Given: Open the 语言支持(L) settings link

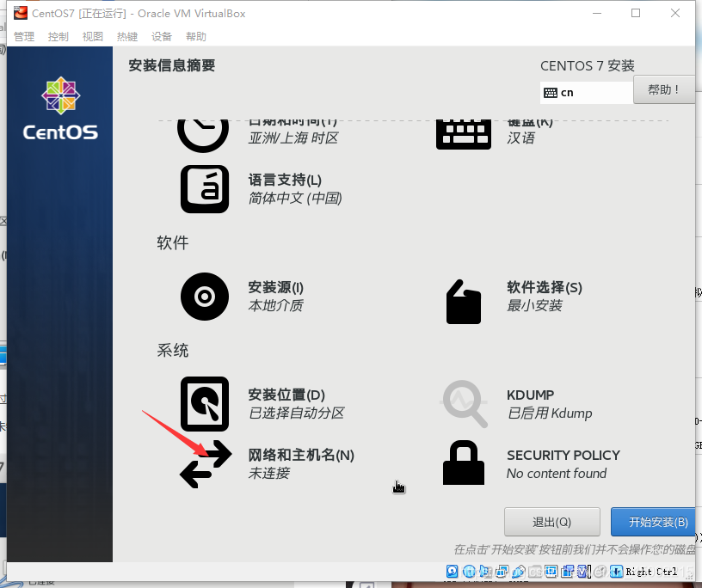Looking at the screenshot, I should click(286, 180).
